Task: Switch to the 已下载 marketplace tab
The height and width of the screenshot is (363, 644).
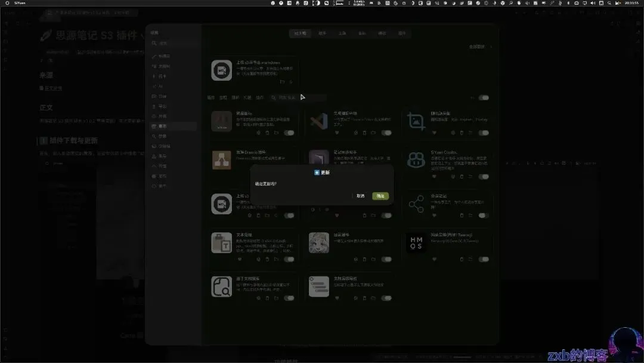Action: tap(300, 33)
